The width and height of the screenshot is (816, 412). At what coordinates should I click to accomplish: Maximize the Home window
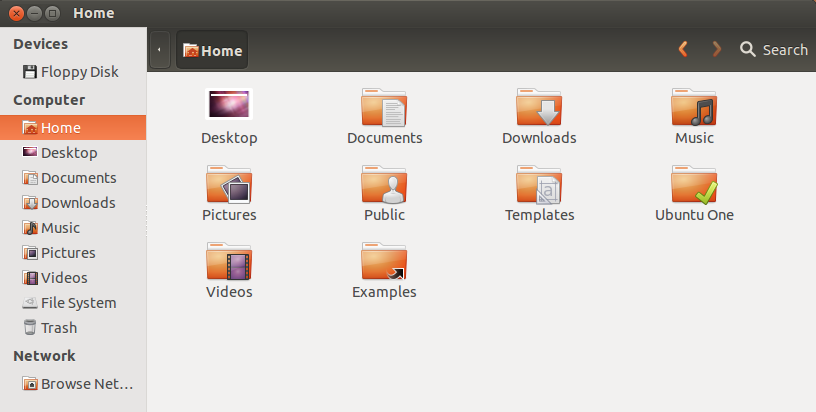pos(52,13)
